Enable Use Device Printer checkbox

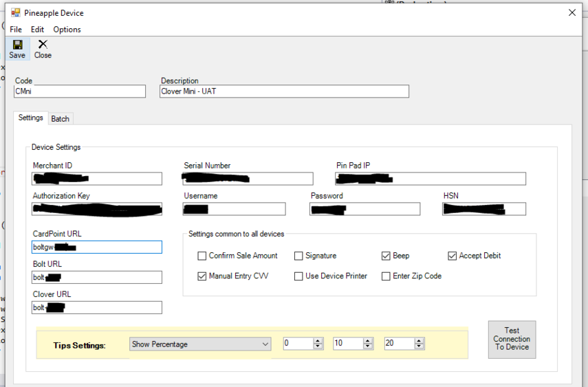click(298, 276)
